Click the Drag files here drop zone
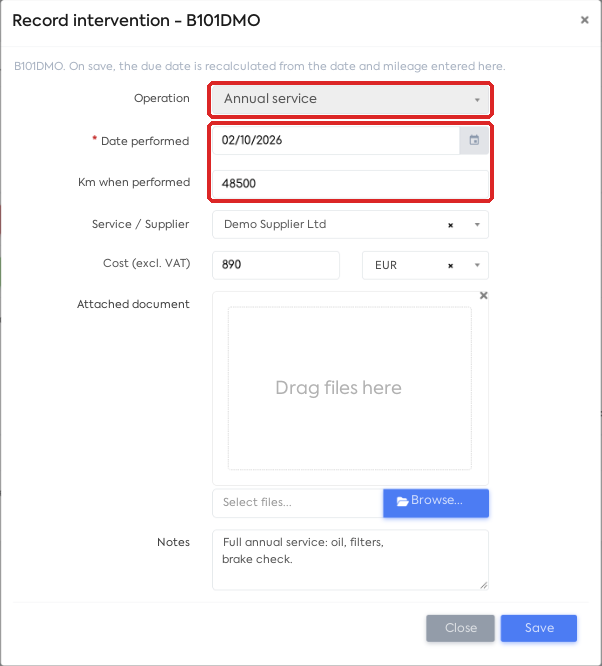602x666 pixels. click(350, 388)
